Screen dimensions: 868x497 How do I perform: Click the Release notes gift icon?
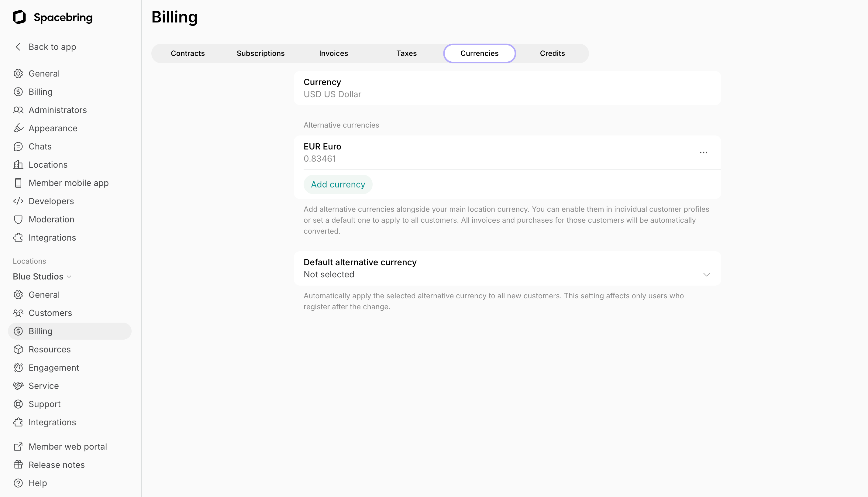18,464
